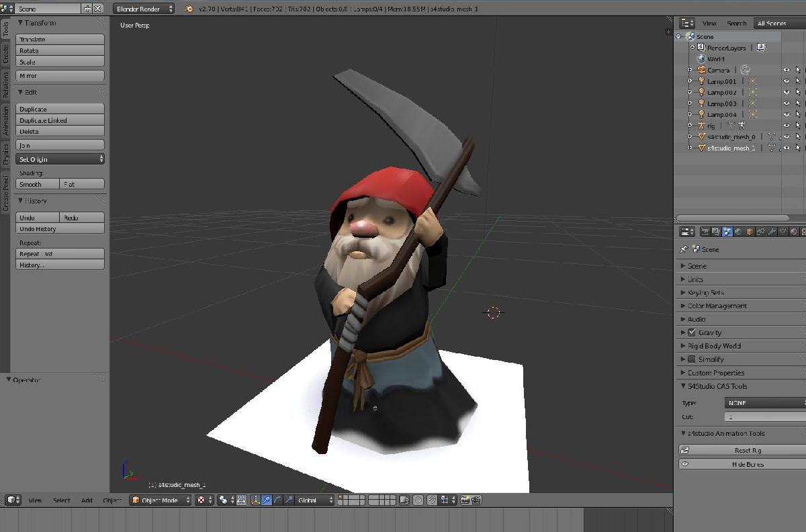Hide Lamp.001 using its eye icon
This screenshot has height=532, width=806.
coord(787,81)
